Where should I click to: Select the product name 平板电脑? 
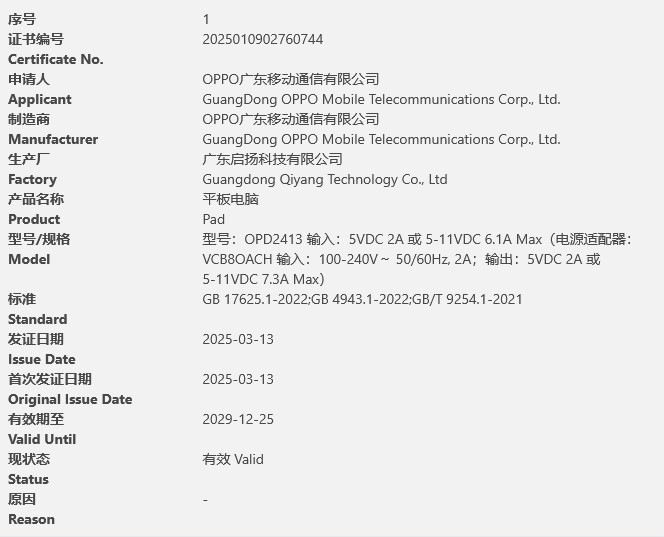point(230,199)
